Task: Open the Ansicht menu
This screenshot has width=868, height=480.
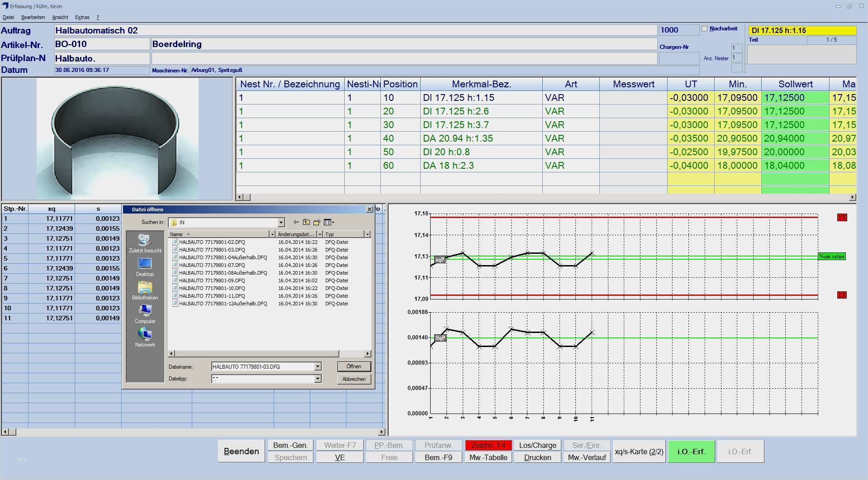Action: tap(60, 17)
